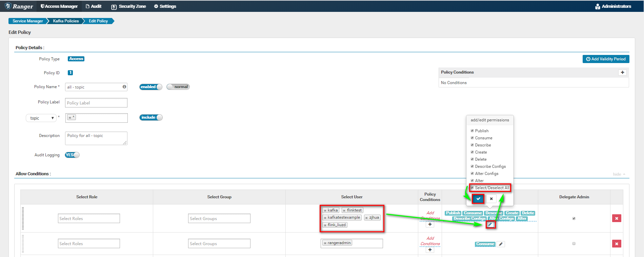Go to Service Manager breadcrumb

[27, 21]
